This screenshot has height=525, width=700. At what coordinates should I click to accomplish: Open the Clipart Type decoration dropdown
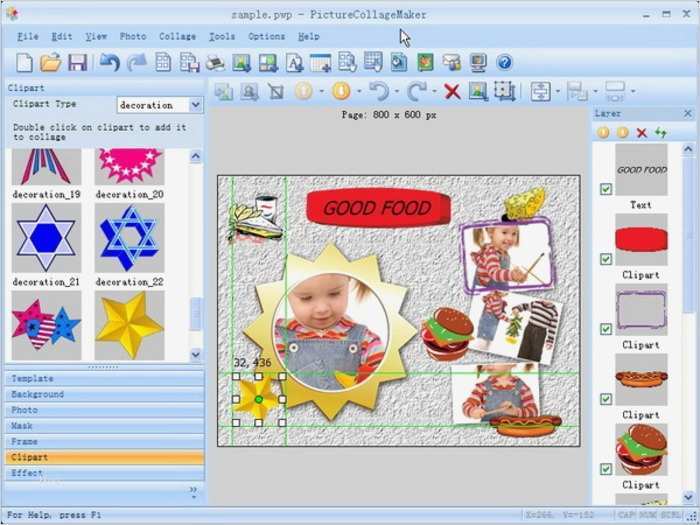click(196, 105)
